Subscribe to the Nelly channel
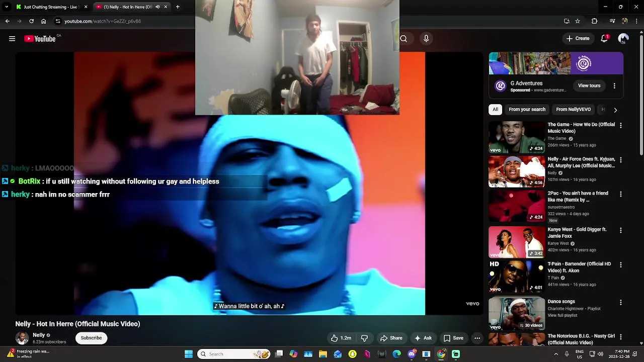This screenshot has height=362, width=644. point(91,338)
